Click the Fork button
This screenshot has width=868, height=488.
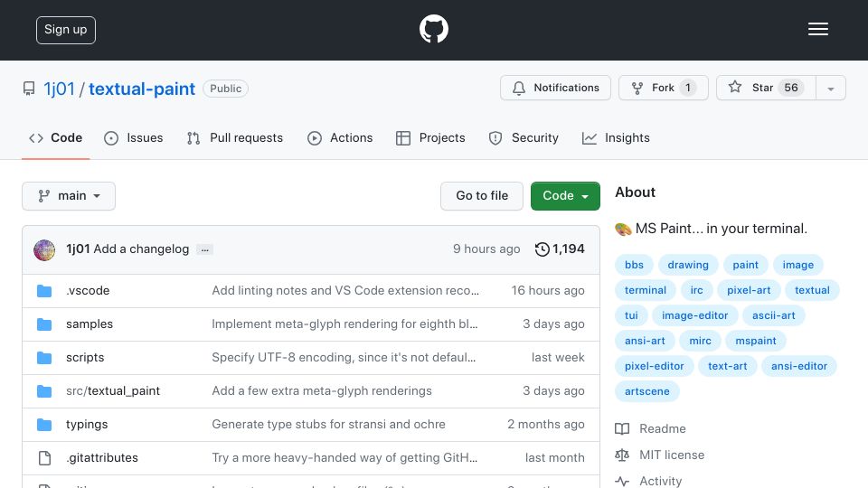[663, 88]
